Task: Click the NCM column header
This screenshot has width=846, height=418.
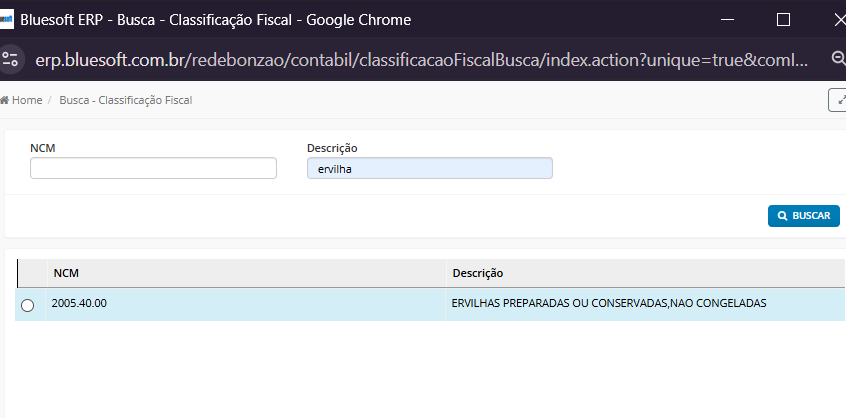Action: click(x=66, y=273)
